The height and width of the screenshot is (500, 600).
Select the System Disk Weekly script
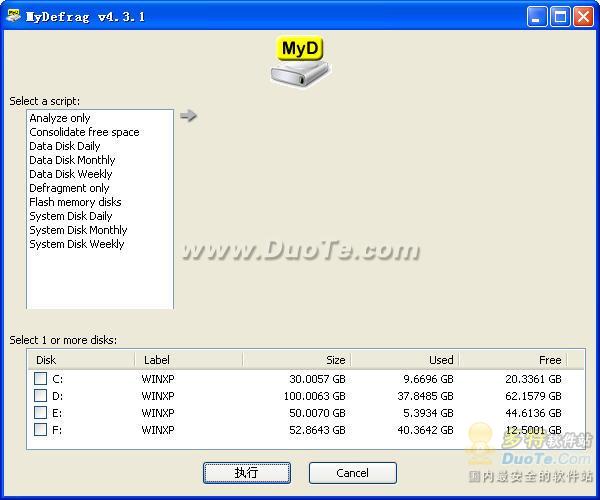pos(77,244)
